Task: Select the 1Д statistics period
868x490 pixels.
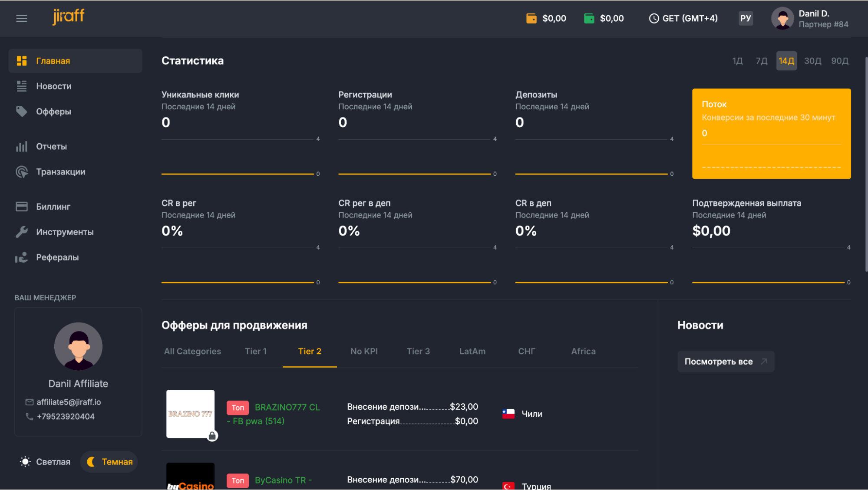Action: (737, 61)
